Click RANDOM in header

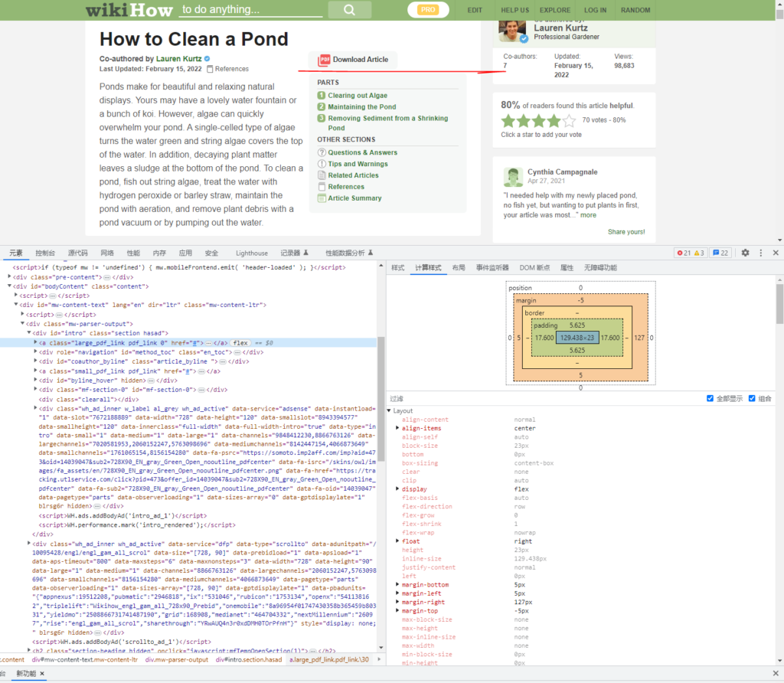coord(635,10)
